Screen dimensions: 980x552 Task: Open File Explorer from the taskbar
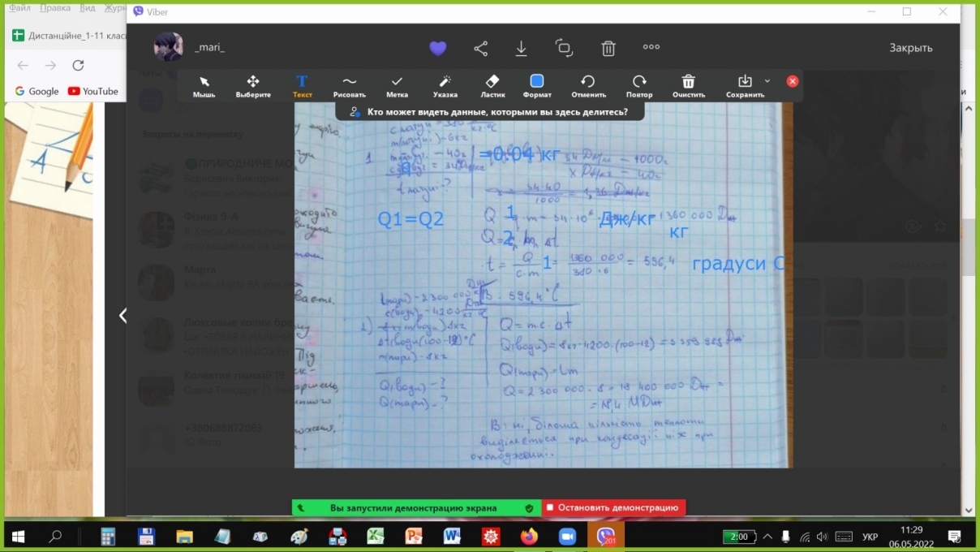[185, 536]
